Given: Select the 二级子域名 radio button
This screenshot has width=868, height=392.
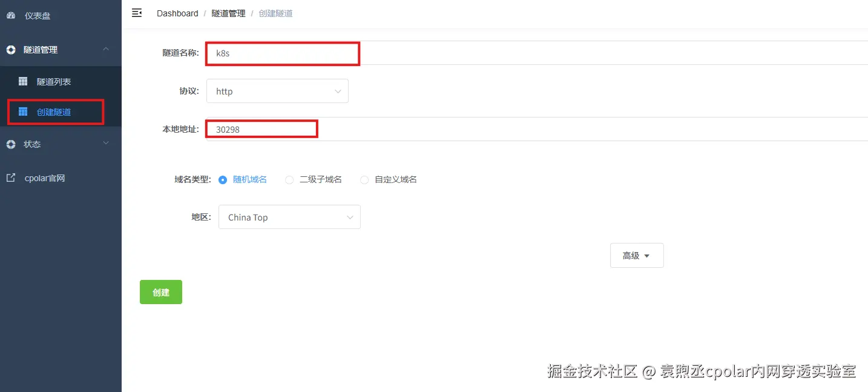Looking at the screenshot, I should coord(289,180).
